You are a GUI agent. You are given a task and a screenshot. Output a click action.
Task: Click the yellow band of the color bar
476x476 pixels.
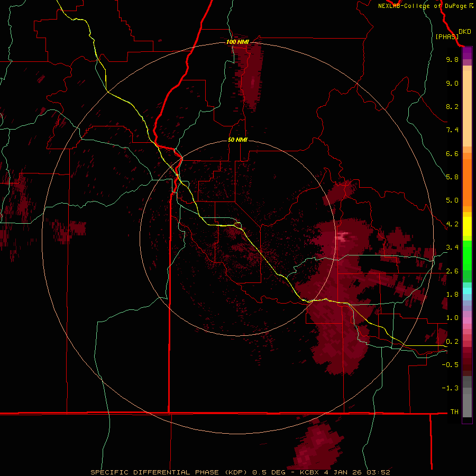[467, 226]
